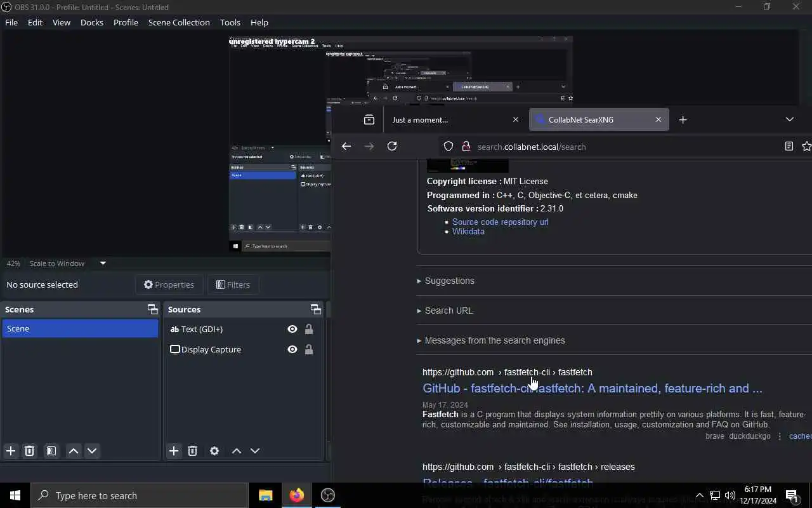Open the Profile menu
The height and width of the screenshot is (508, 812).
pos(126,22)
